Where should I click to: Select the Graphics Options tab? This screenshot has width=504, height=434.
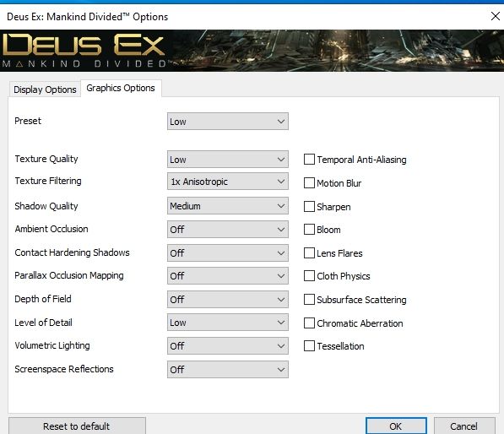(121, 88)
